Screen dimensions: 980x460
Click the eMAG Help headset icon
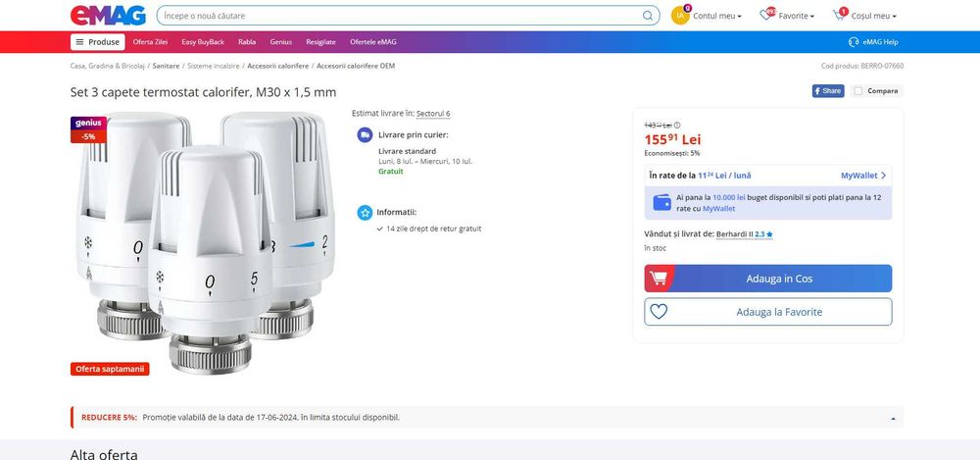pos(855,42)
